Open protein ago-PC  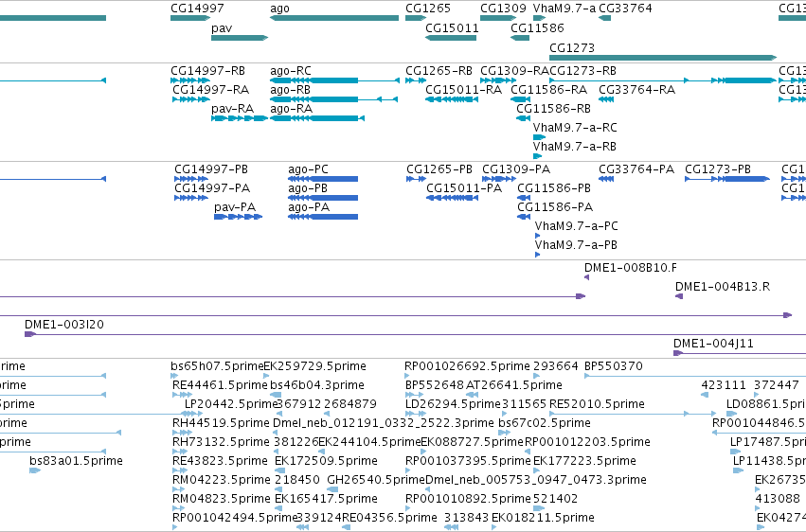click(x=308, y=168)
